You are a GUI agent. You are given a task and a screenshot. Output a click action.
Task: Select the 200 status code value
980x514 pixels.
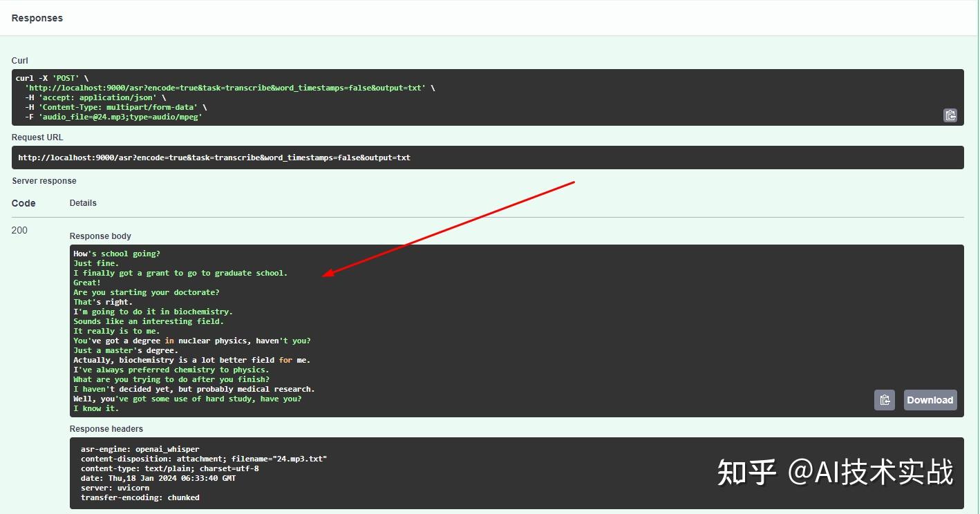[19, 230]
